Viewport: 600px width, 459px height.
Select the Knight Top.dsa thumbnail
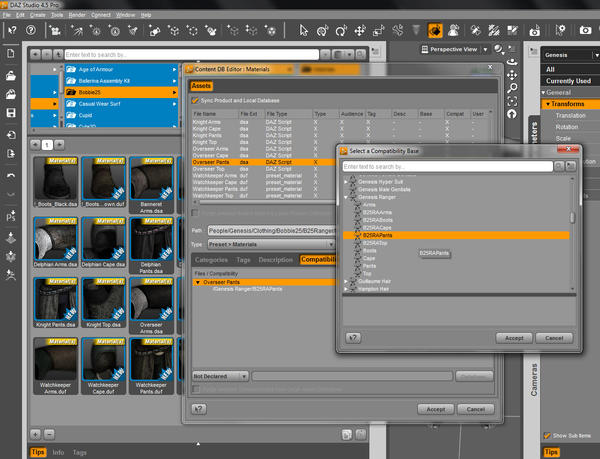(103, 303)
